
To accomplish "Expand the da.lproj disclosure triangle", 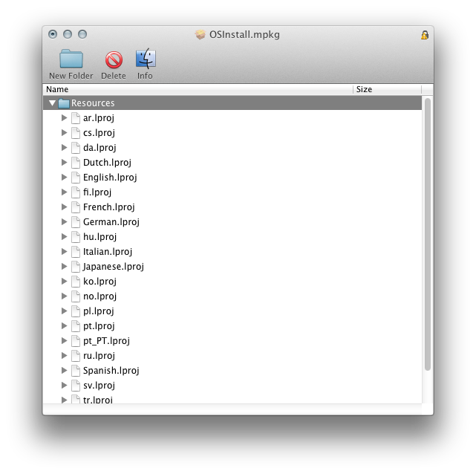I will 64,148.
